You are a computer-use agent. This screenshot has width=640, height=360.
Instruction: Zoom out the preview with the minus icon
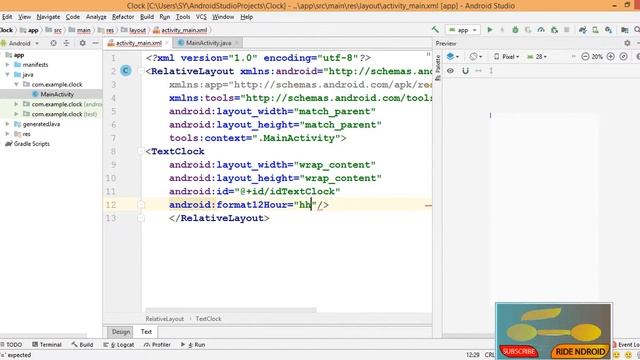[585, 57]
